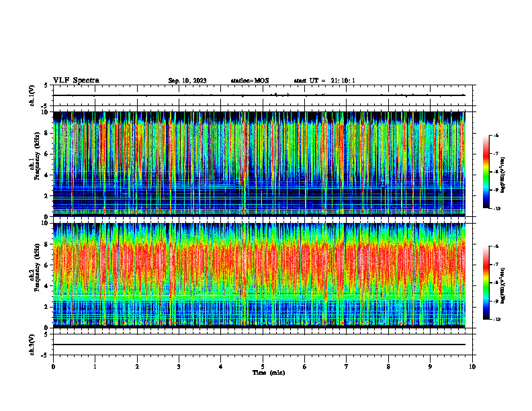
Task: Click the "ch.3(V)" waveform axis label
Action: coord(32,345)
